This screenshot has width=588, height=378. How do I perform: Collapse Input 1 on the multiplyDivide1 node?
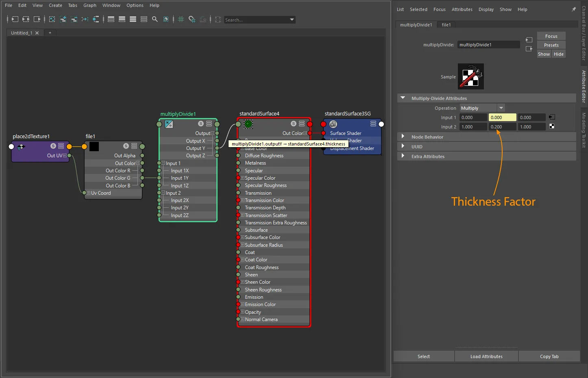163,163
